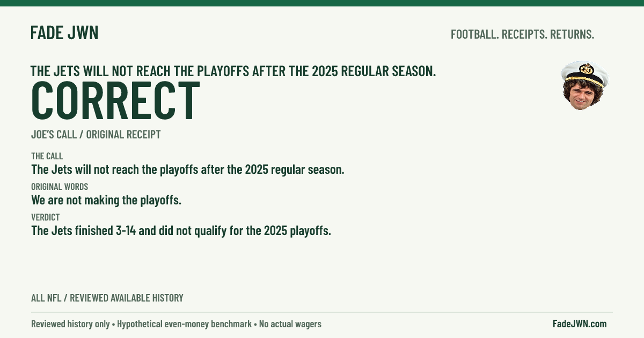Click 'ALL NFL / REVIEWED AVAILABLE HISTORY' label
This screenshot has width=644, height=338.
coord(107,298)
